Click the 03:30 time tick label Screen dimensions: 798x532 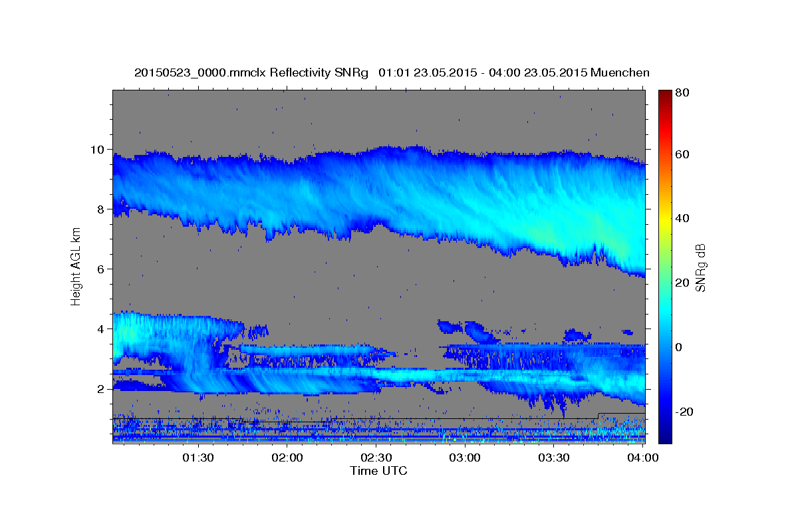pyautogui.click(x=553, y=458)
